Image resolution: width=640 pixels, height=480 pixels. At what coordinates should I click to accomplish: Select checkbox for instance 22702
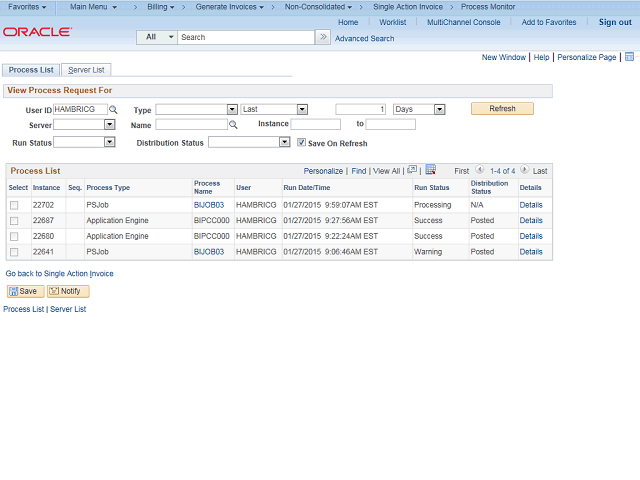tap(14, 205)
